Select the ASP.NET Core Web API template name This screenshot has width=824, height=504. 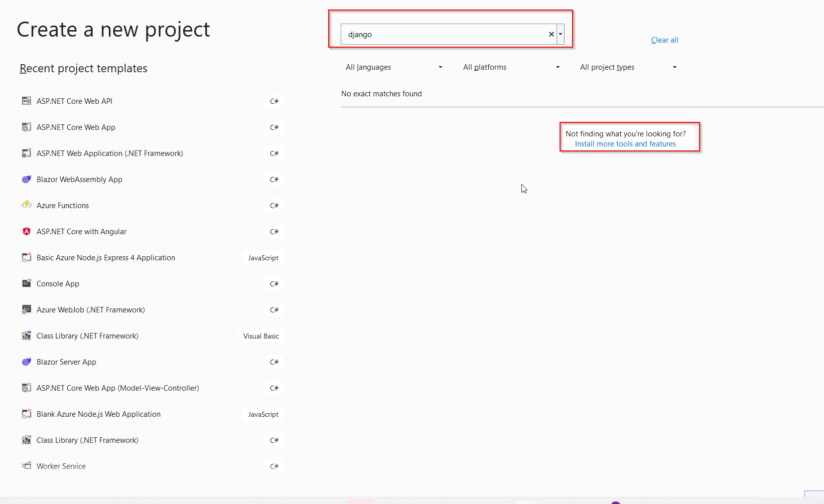[74, 101]
